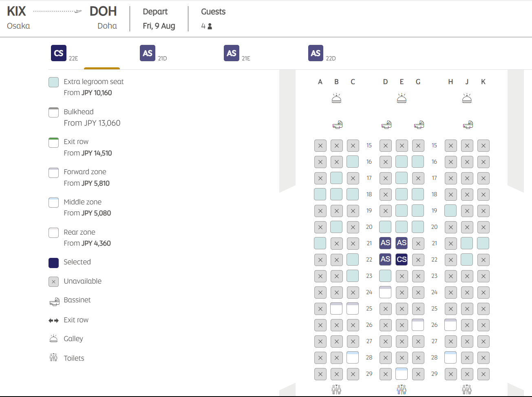Select seat 21K

click(483, 243)
